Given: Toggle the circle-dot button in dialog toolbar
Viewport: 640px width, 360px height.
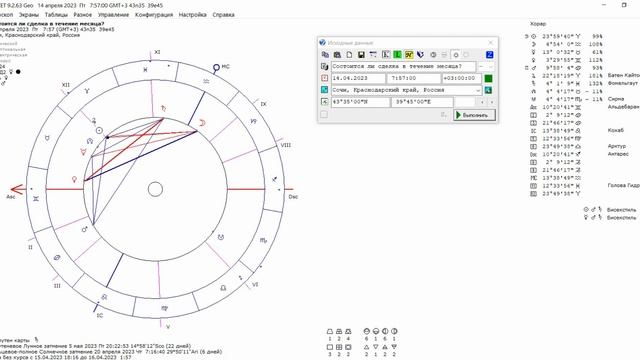Looking at the screenshot, I should 456,55.
